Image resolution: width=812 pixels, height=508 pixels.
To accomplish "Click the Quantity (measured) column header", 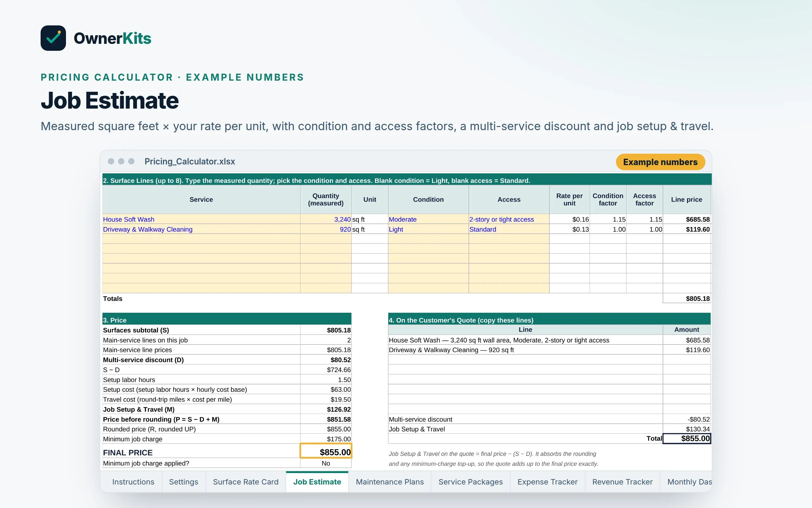I will tap(326, 199).
